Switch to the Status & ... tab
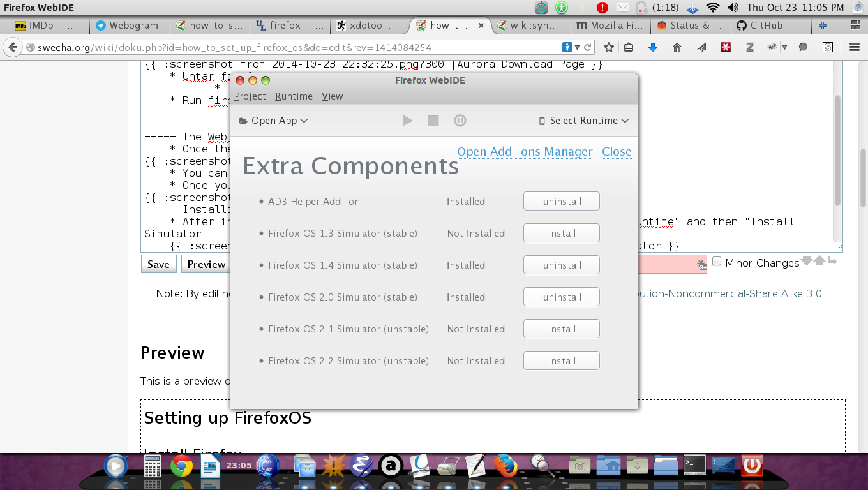Viewport: 868px width, 490px height. 689,26
